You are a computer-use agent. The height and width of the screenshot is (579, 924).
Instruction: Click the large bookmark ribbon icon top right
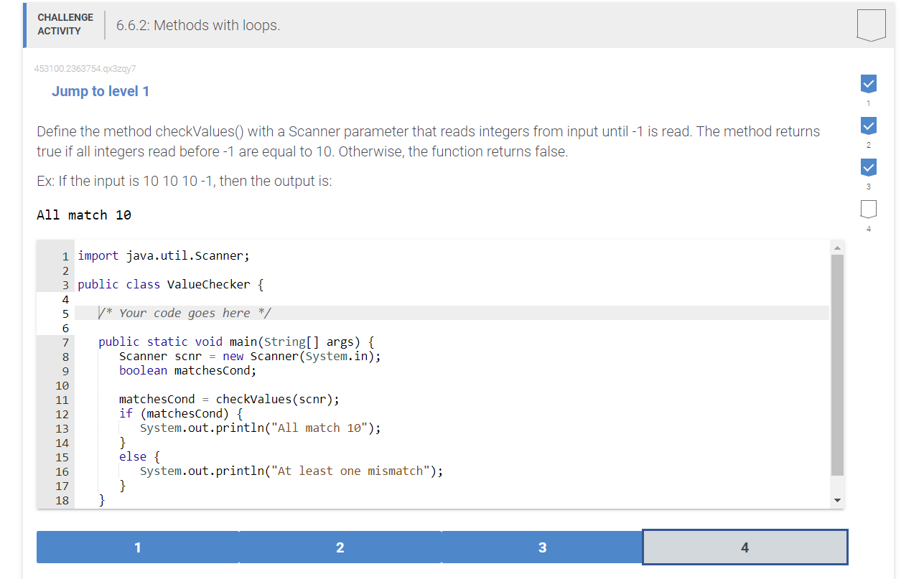pos(870,24)
